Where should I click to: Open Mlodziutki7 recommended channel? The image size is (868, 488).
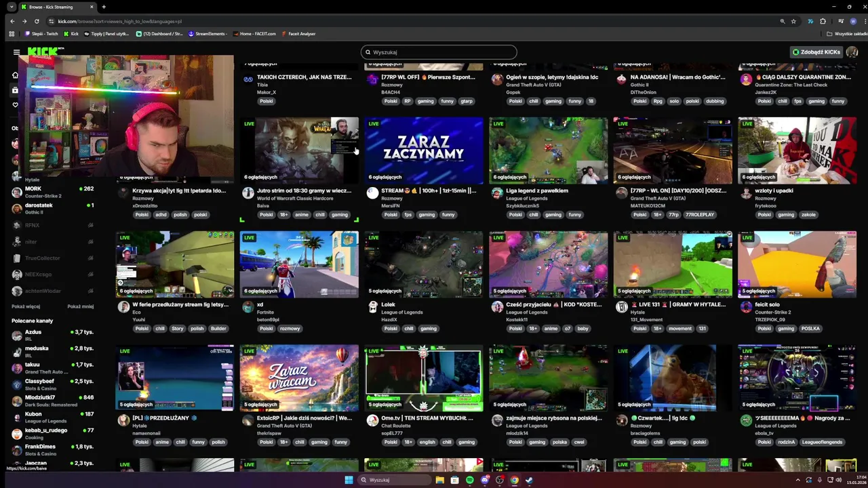[53, 401]
